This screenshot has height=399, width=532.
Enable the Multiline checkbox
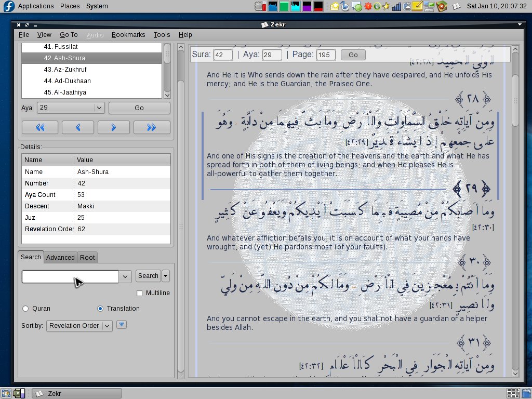[x=139, y=293]
